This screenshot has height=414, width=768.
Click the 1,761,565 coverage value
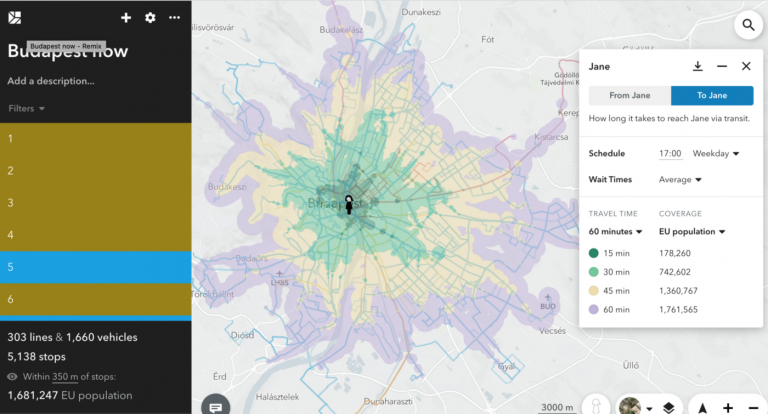click(678, 310)
